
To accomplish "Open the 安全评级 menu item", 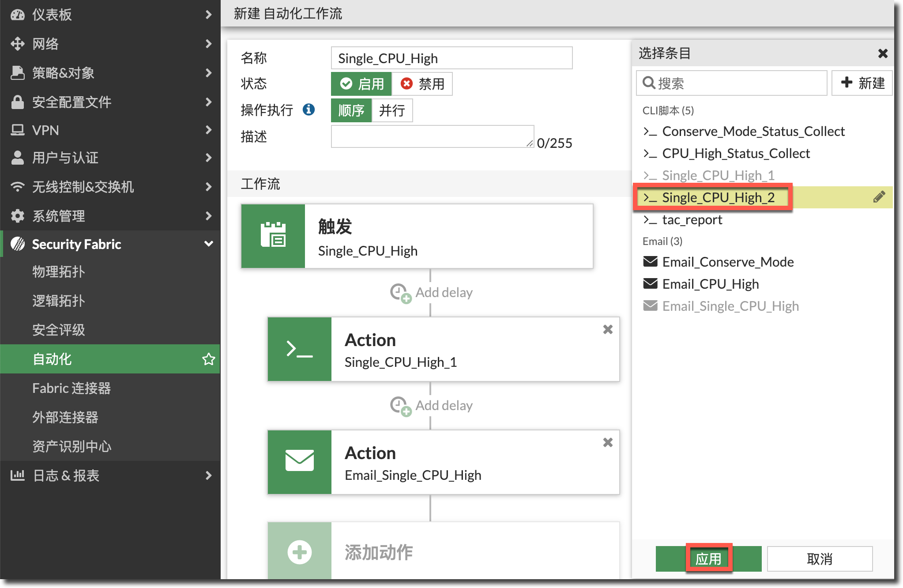I will coord(59,330).
